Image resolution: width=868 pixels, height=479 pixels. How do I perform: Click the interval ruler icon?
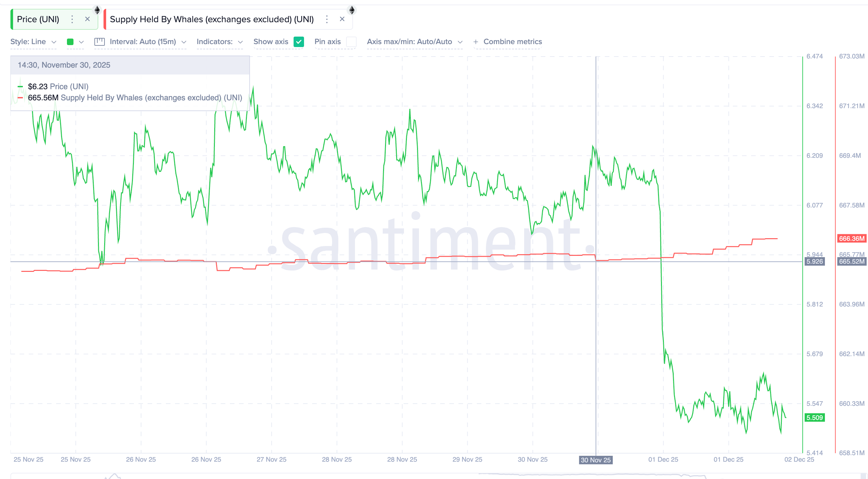99,41
